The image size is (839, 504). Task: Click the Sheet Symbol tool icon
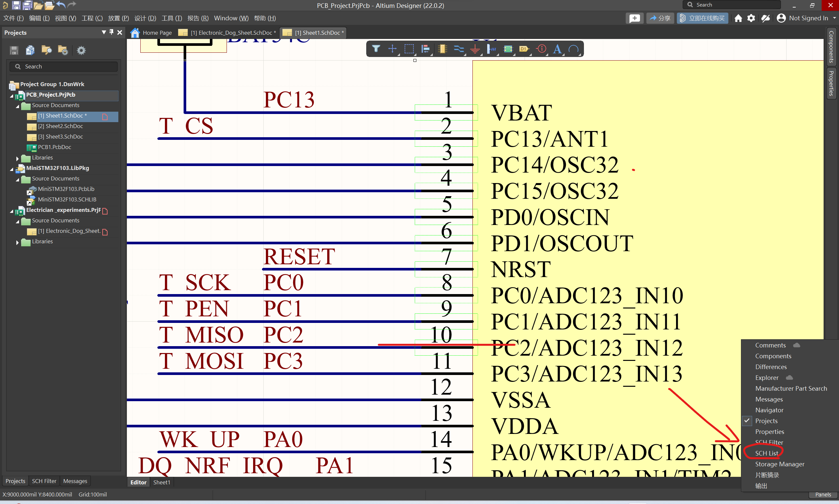click(x=508, y=49)
